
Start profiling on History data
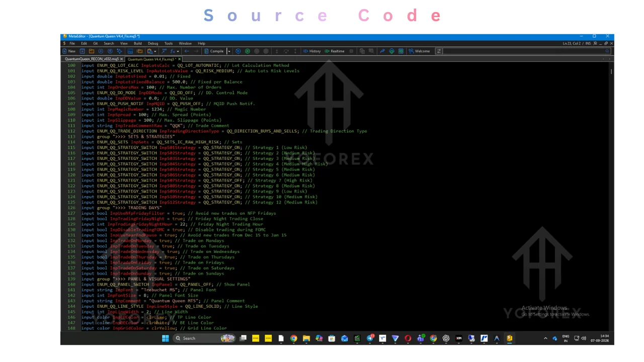tap(312, 51)
